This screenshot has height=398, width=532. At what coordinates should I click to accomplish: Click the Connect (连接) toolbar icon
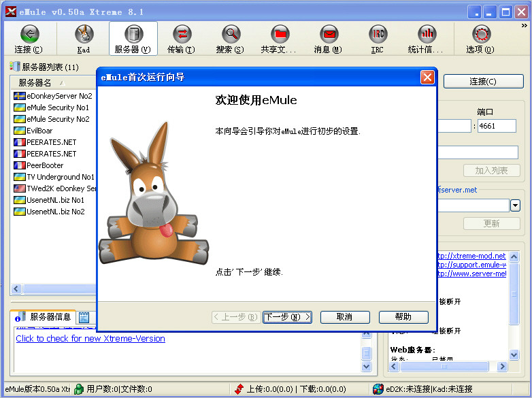(x=29, y=34)
